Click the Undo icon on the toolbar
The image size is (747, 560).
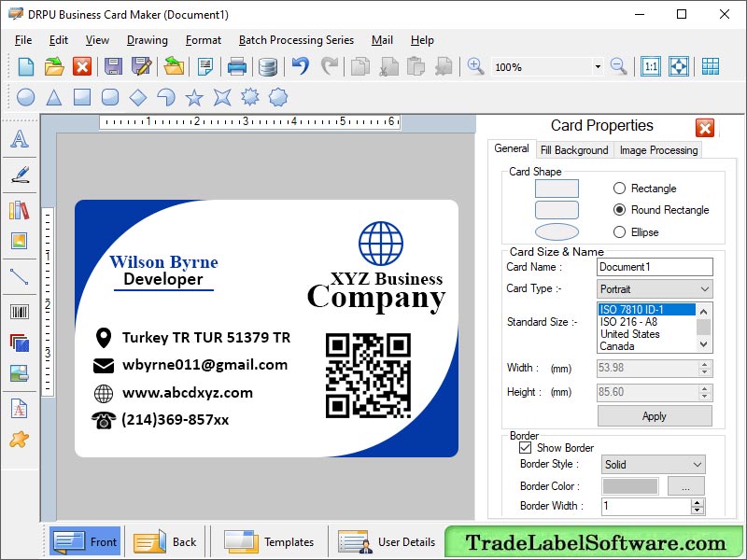pos(301,66)
